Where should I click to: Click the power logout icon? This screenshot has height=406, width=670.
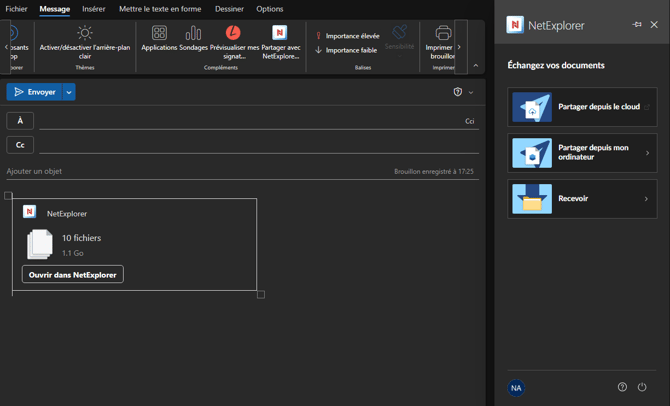coord(642,387)
